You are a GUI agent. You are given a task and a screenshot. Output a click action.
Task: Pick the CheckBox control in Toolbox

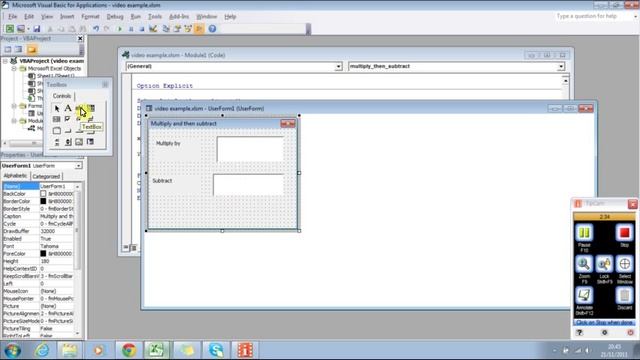coord(68,119)
